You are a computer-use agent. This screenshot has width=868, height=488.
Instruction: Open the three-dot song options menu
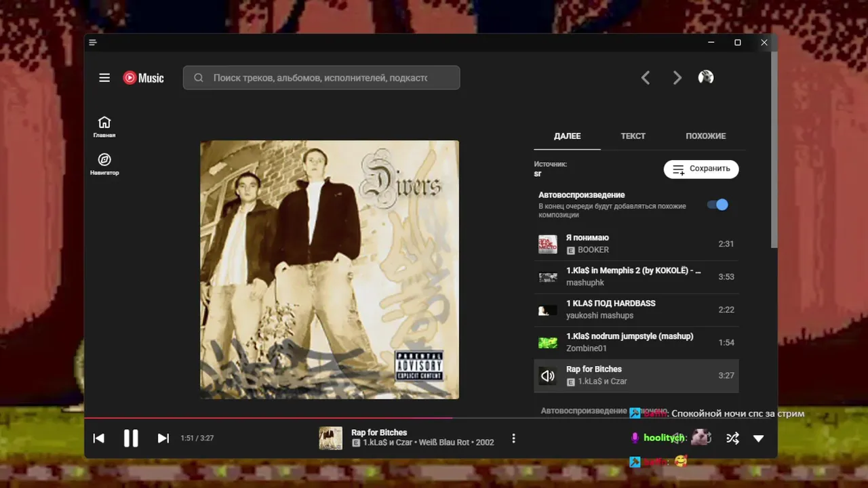click(x=513, y=439)
